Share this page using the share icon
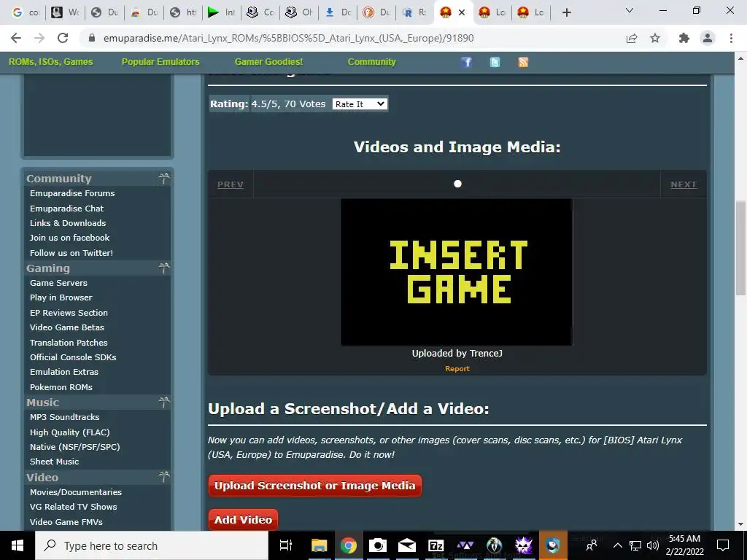 (632, 38)
